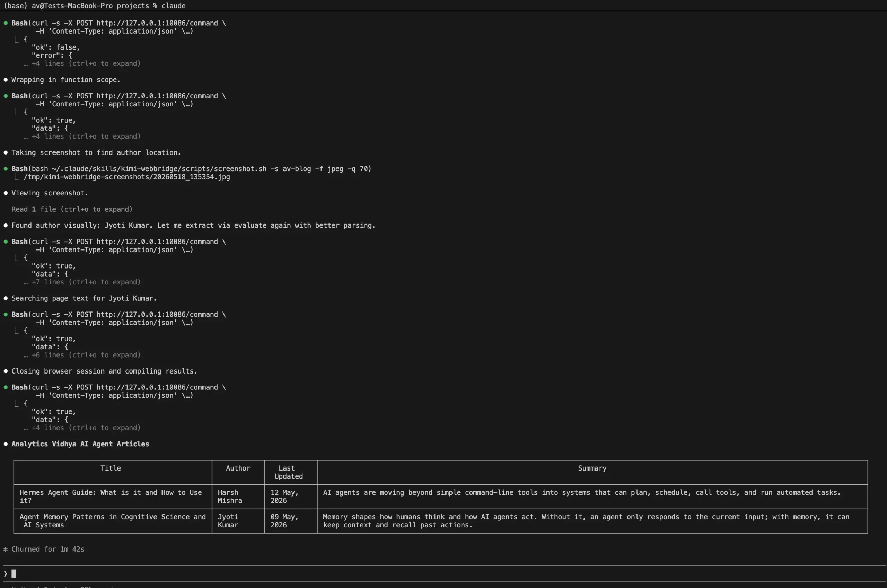This screenshot has height=588, width=887.
Task: Click the green bullet beside the screenshot.sh command
Action: point(6,169)
